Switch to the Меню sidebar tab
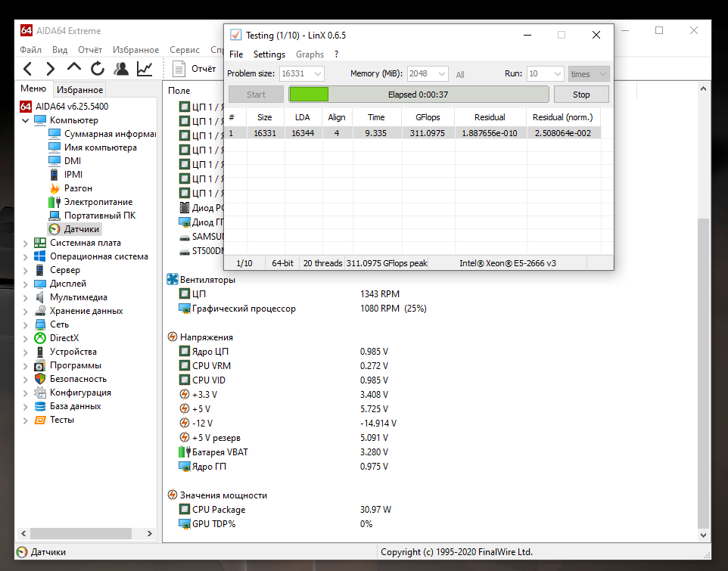Image resolution: width=728 pixels, height=571 pixels. [x=33, y=88]
